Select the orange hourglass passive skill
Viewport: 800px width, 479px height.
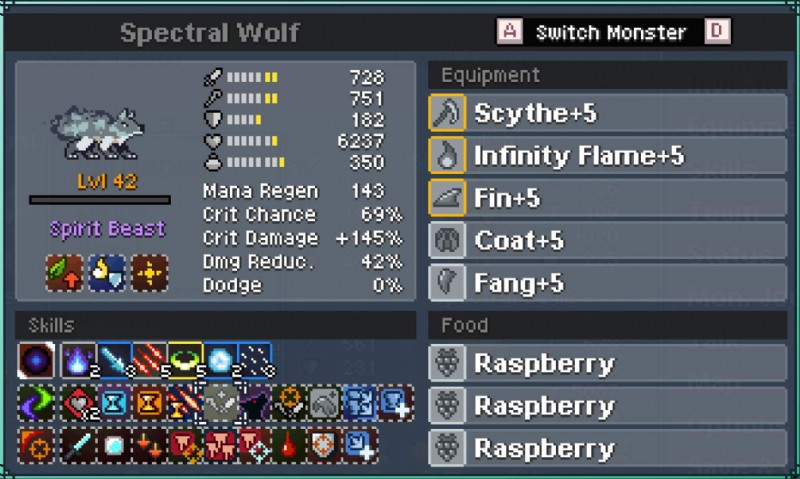point(149,403)
